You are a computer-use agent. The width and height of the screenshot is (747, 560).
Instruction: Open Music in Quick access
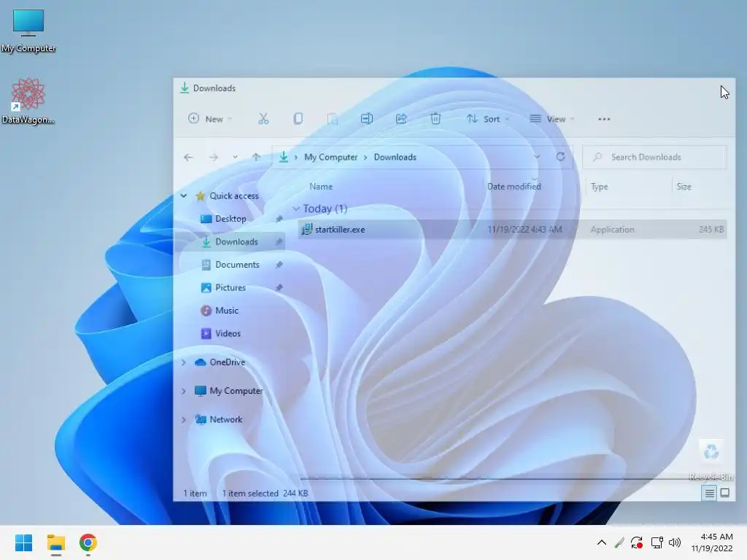[227, 310]
